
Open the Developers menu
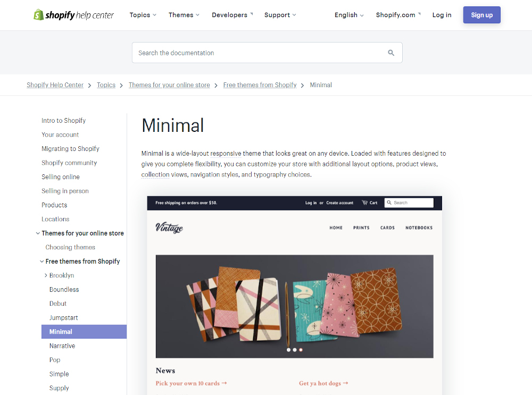(232, 15)
